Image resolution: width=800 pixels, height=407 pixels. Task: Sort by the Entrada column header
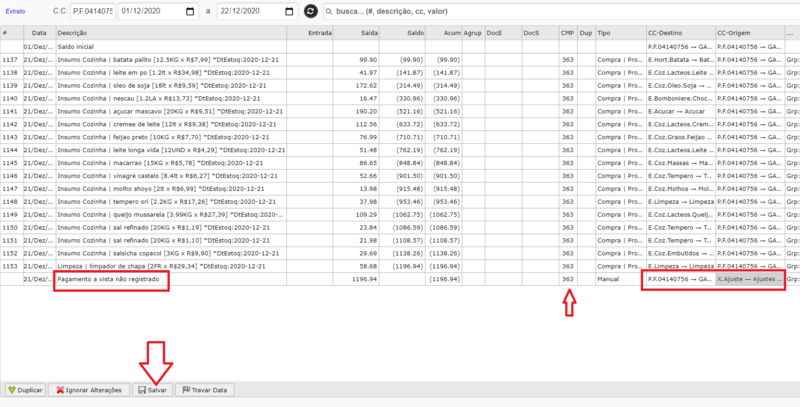(310, 33)
